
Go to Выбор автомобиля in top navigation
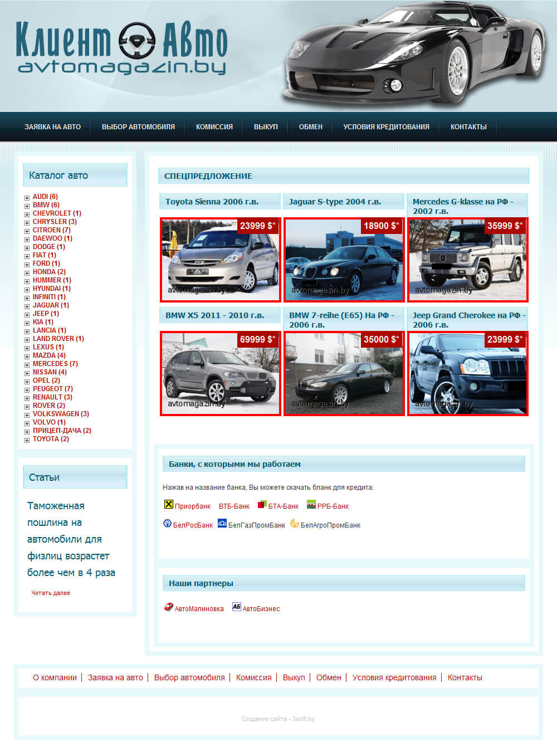(138, 127)
